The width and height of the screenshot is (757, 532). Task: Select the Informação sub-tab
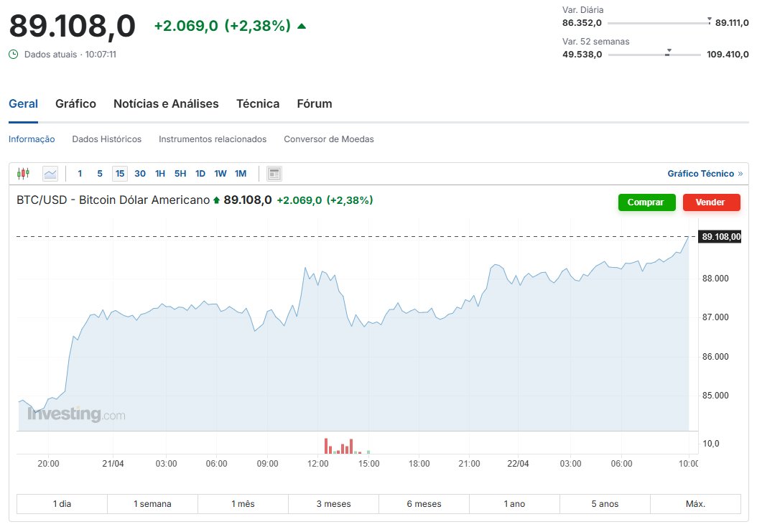click(32, 139)
